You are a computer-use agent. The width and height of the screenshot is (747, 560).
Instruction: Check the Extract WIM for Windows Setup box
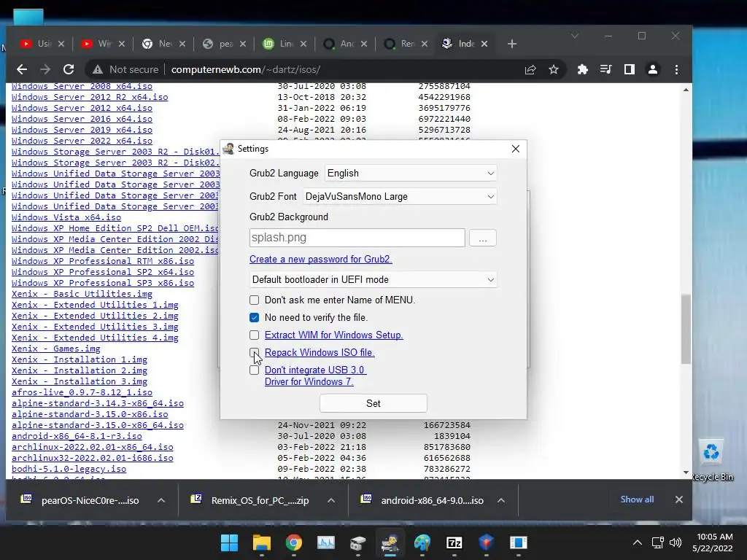click(255, 335)
